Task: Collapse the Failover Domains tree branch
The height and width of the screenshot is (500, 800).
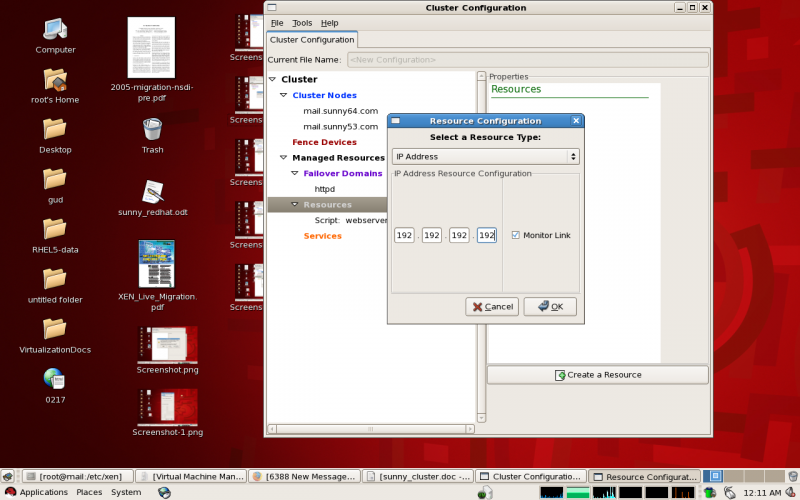Action: tap(295, 173)
